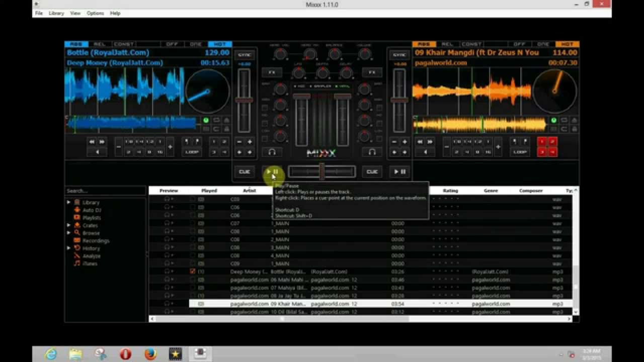Open Analyze in the sidebar
644x362 pixels.
(92, 256)
